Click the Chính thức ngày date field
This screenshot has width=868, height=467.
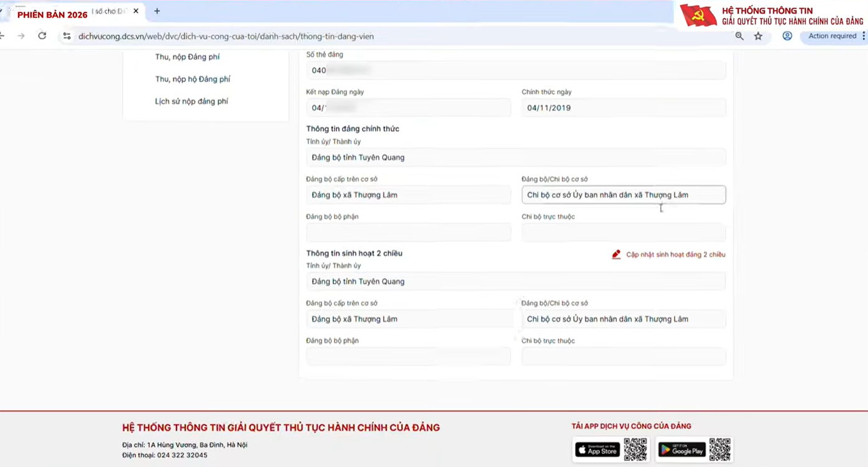(x=623, y=108)
